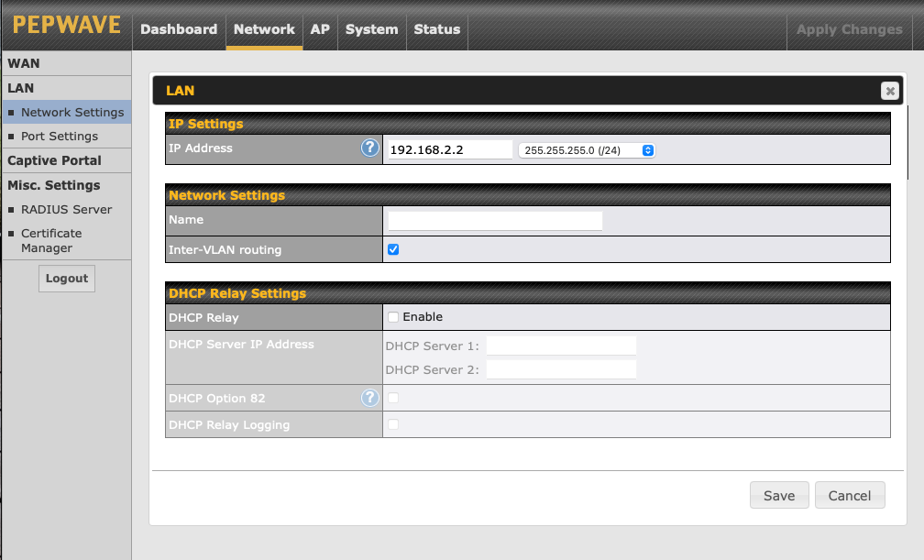Click the network Name input field

coord(495,220)
